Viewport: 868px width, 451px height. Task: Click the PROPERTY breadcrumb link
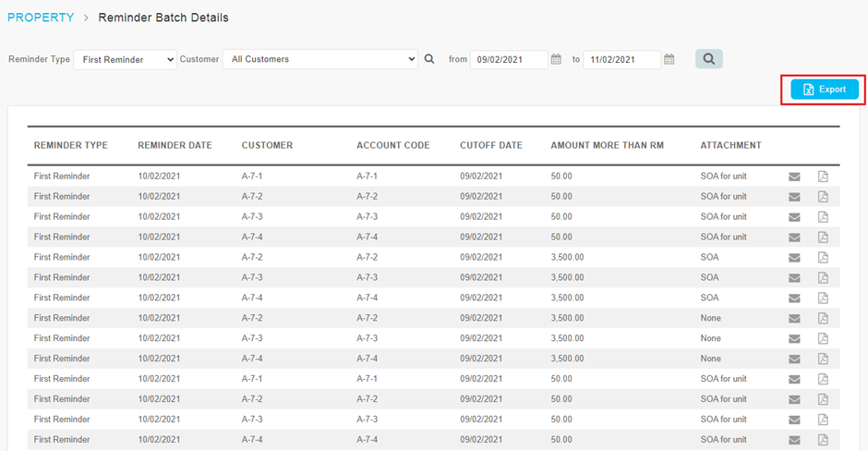[x=41, y=18]
